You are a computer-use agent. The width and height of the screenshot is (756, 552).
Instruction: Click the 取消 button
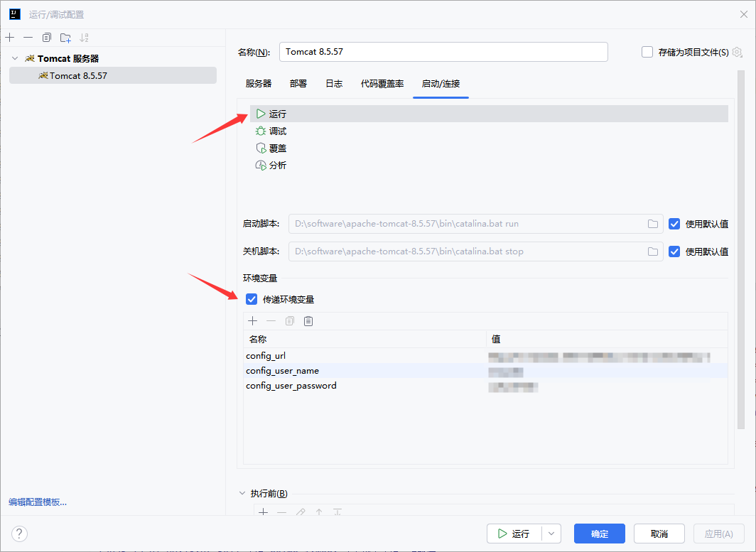point(659,534)
